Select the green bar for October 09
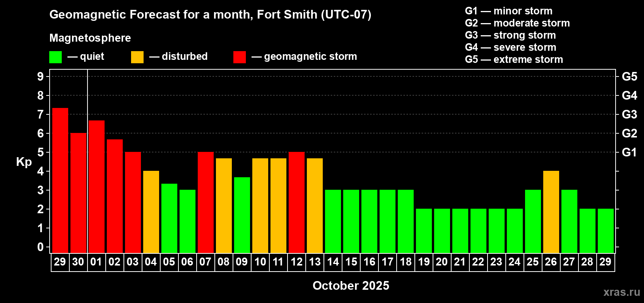Viewport: 644px width, 303px height. pyautogui.click(x=242, y=215)
